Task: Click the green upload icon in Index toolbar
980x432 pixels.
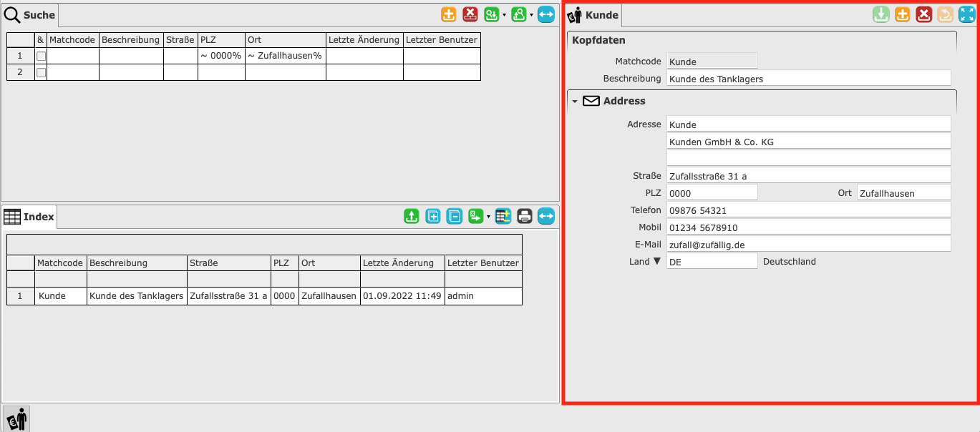Action: pos(412,216)
